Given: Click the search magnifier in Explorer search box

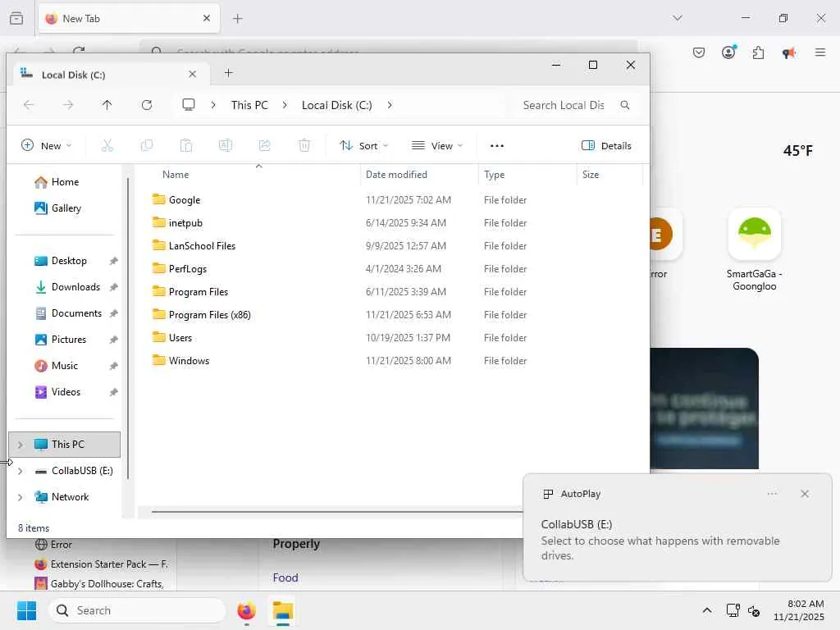Looking at the screenshot, I should [x=624, y=105].
